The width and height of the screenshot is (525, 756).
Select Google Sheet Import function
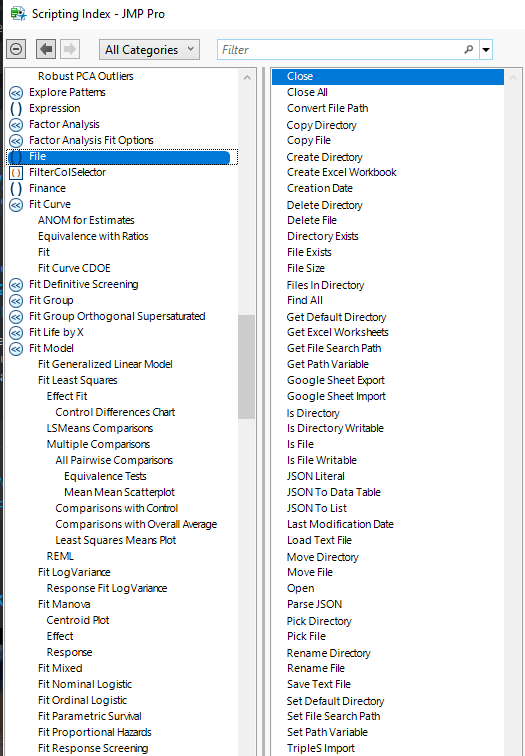(x=336, y=396)
